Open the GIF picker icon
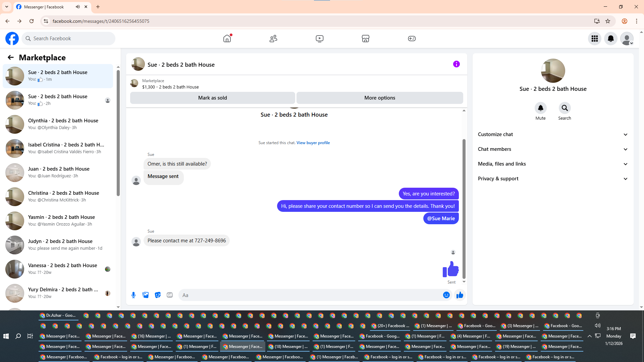 point(170,295)
